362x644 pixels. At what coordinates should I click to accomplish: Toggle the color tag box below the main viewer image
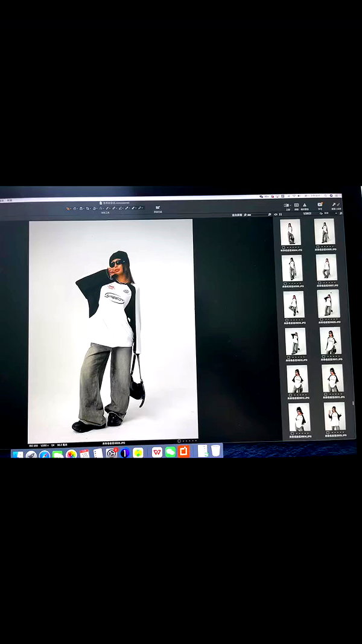[x=179, y=441]
